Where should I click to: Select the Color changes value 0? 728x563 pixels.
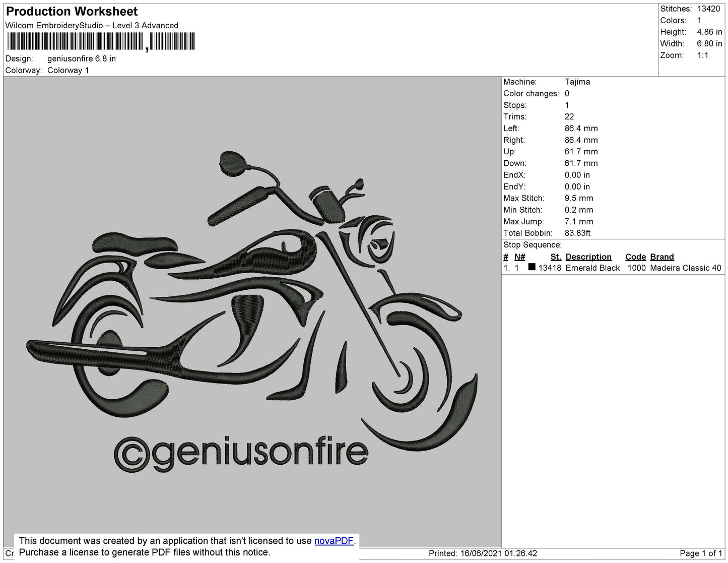567,93
